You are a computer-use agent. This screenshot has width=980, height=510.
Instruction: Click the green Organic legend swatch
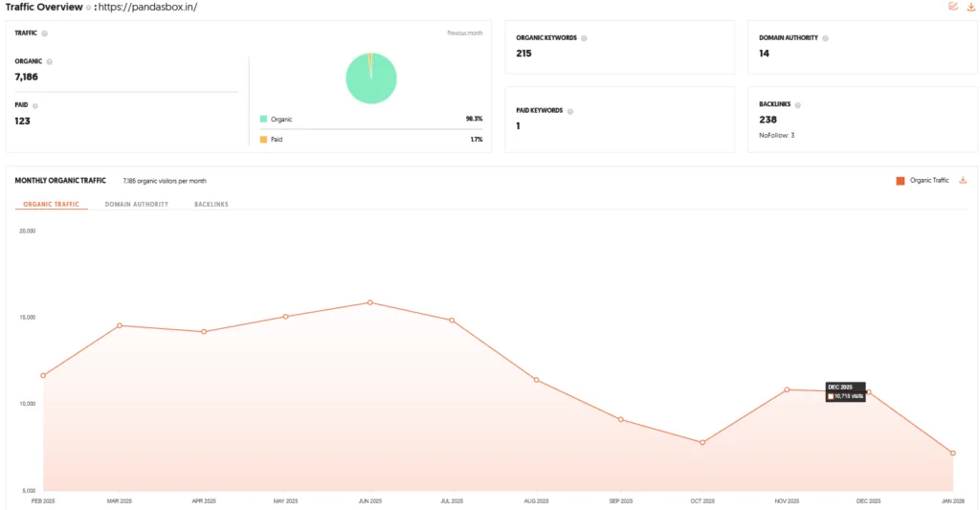click(264, 119)
